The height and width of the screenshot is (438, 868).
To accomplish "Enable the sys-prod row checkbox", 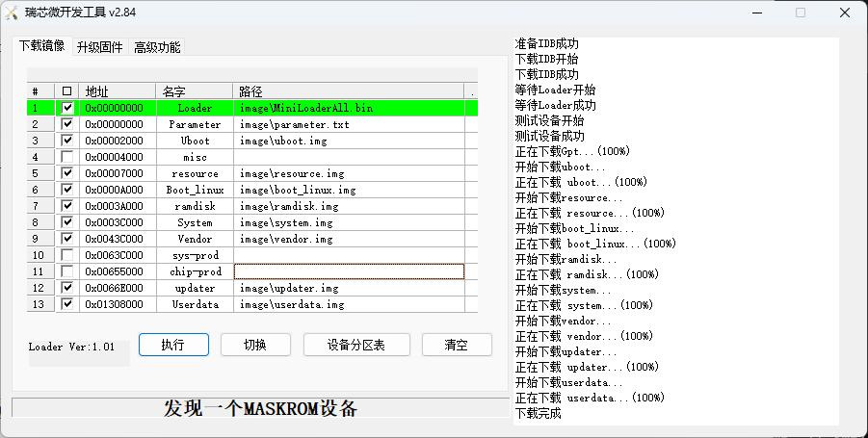I will pos(66,255).
